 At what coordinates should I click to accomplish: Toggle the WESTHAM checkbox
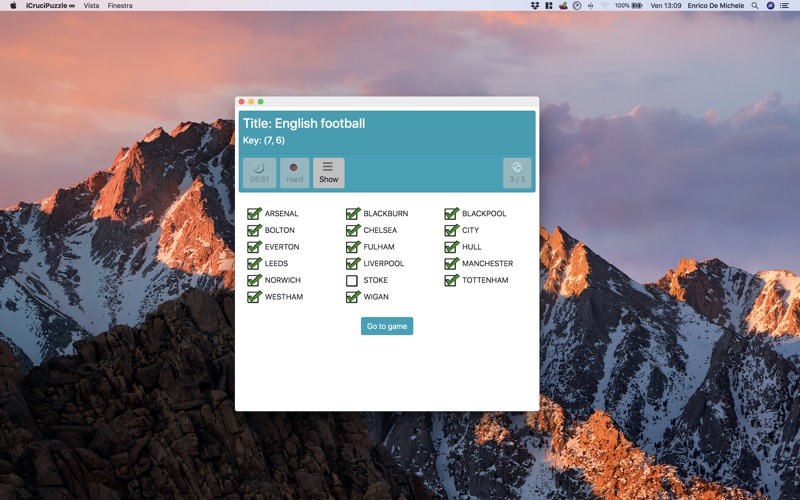tap(254, 297)
